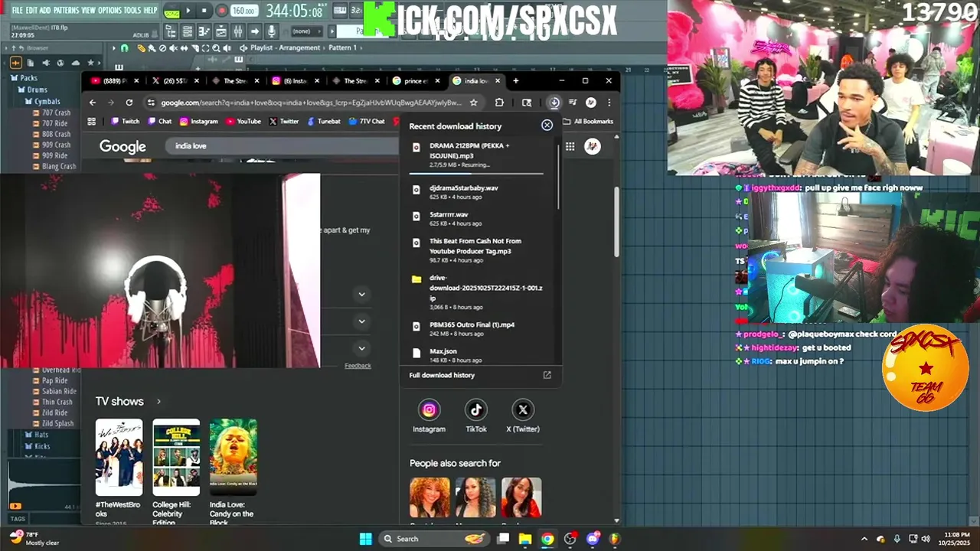
Task: Open the #TheWestBrooks show thumbnail
Action: tap(119, 457)
